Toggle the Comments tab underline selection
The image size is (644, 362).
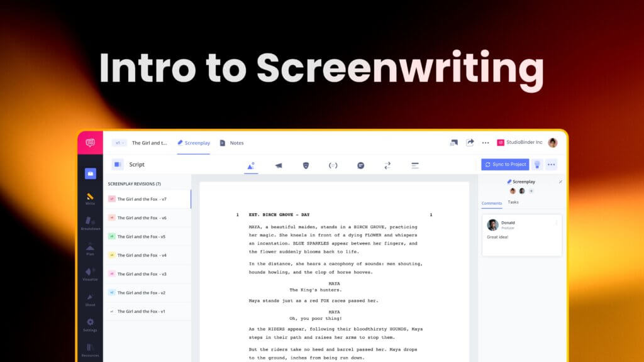click(491, 203)
